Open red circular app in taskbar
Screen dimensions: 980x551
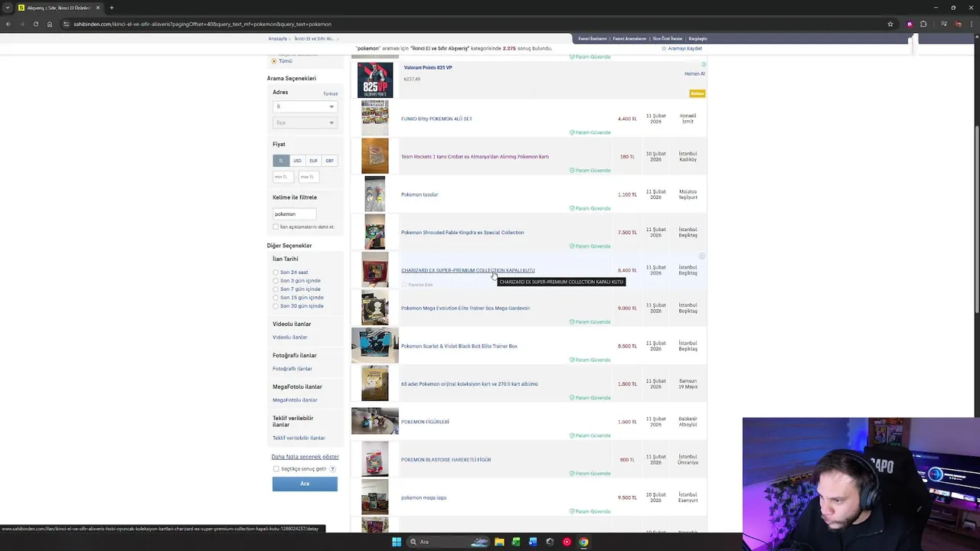567,542
